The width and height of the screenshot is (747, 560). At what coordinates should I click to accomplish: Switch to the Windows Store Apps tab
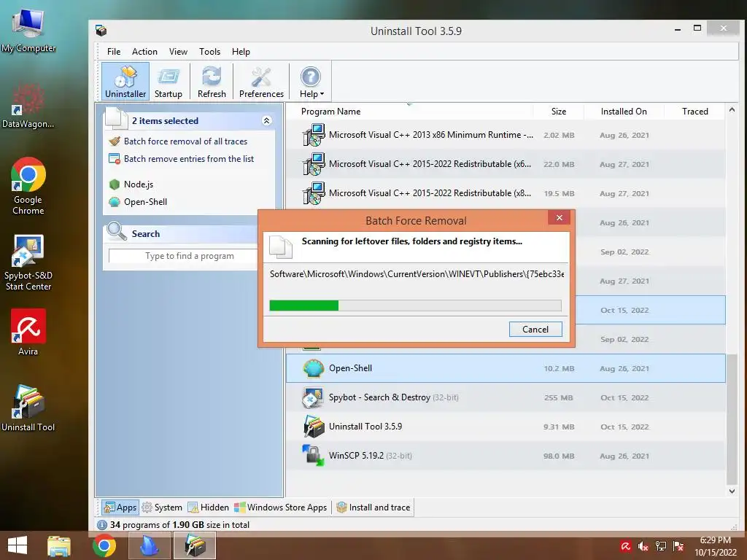click(281, 507)
